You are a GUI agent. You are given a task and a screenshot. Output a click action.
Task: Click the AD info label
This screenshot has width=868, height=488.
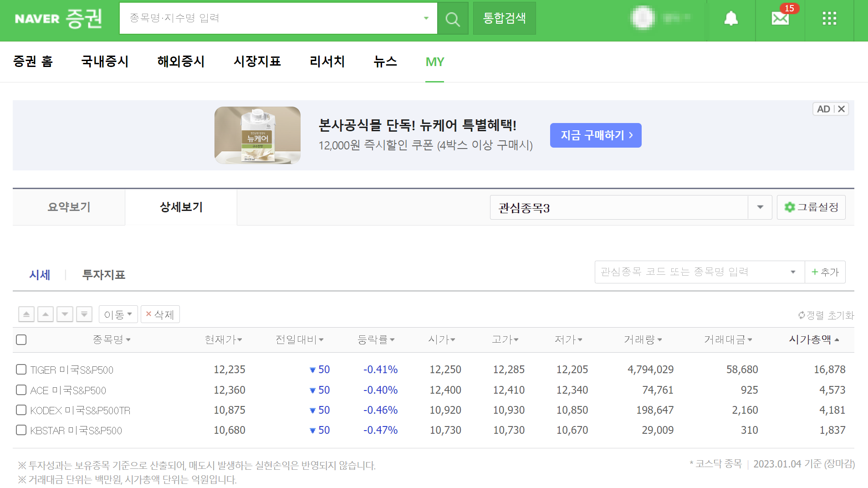(823, 109)
